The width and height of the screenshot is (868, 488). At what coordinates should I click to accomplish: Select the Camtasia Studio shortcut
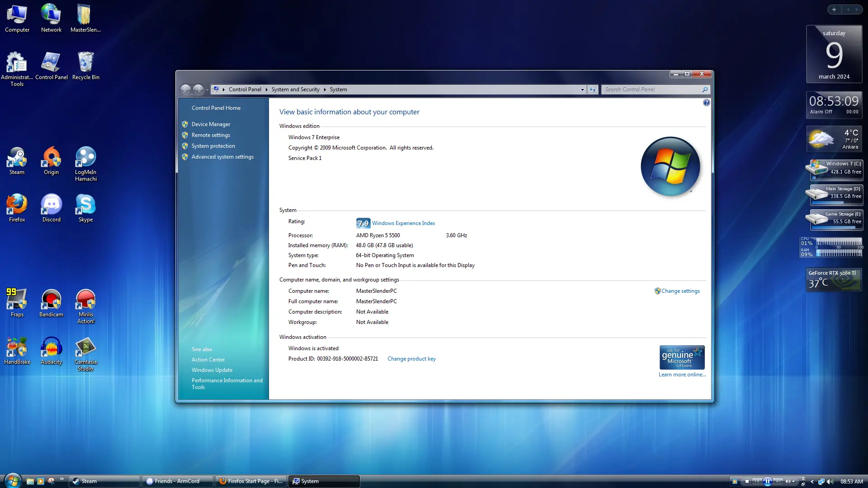tap(85, 354)
